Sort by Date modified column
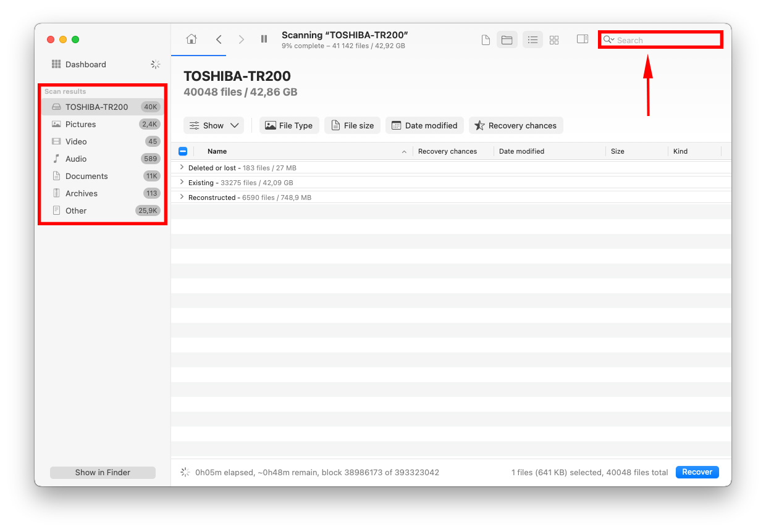 [521, 151]
